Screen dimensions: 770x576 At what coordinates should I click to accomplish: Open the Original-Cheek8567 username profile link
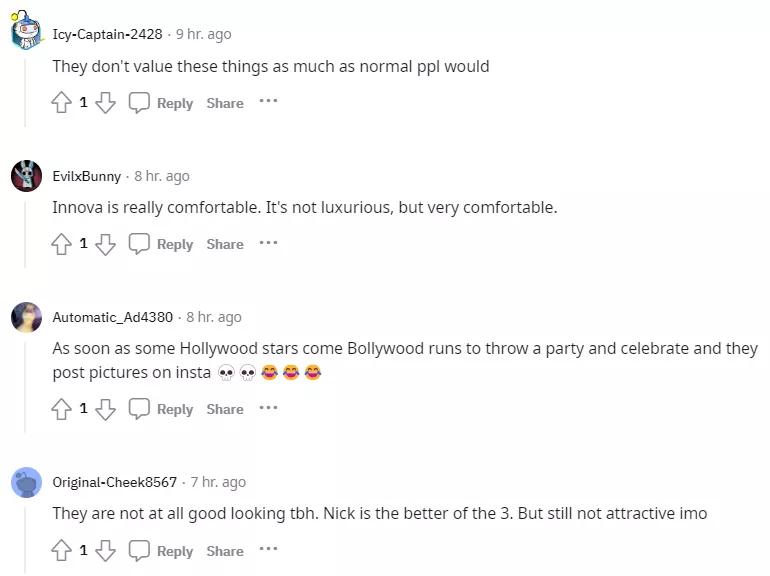coord(114,482)
